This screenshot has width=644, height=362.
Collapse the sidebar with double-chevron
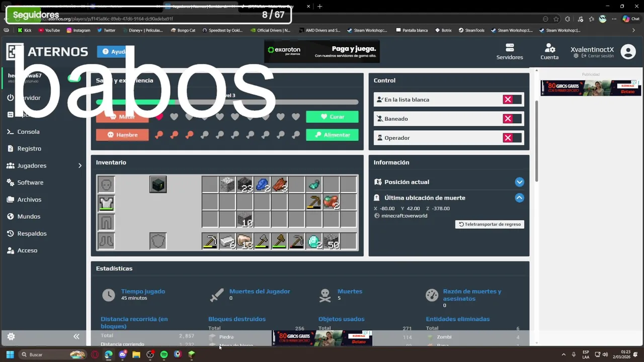[76, 337]
